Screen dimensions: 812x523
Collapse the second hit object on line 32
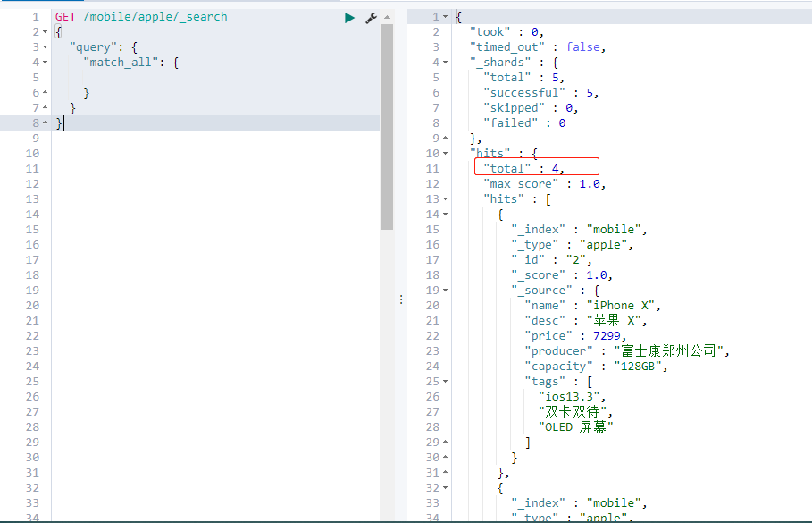click(x=446, y=488)
